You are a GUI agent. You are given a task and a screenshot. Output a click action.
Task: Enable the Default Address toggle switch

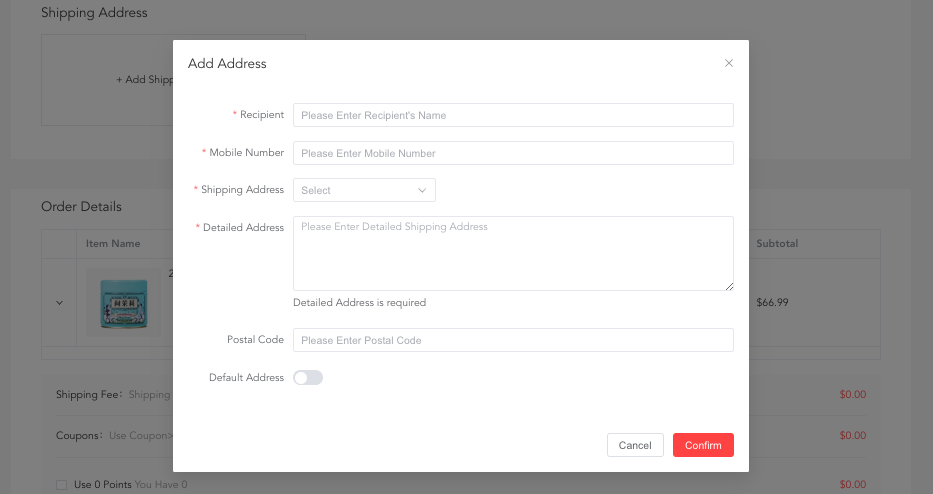pyautogui.click(x=308, y=378)
